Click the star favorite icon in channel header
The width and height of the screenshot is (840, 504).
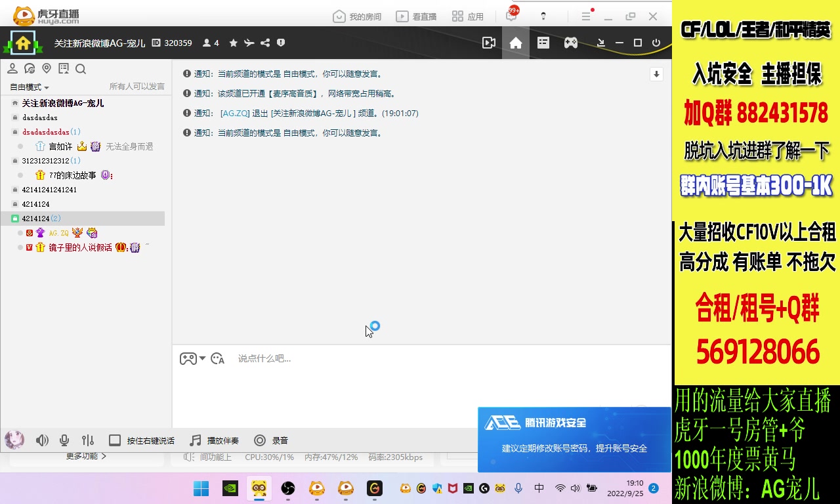[x=233, y=43]
